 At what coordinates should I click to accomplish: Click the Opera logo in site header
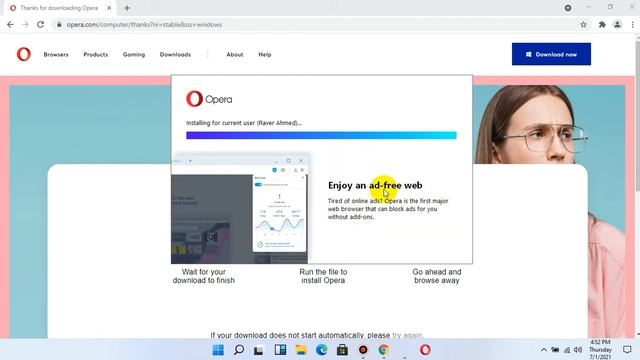coord(24,54)
